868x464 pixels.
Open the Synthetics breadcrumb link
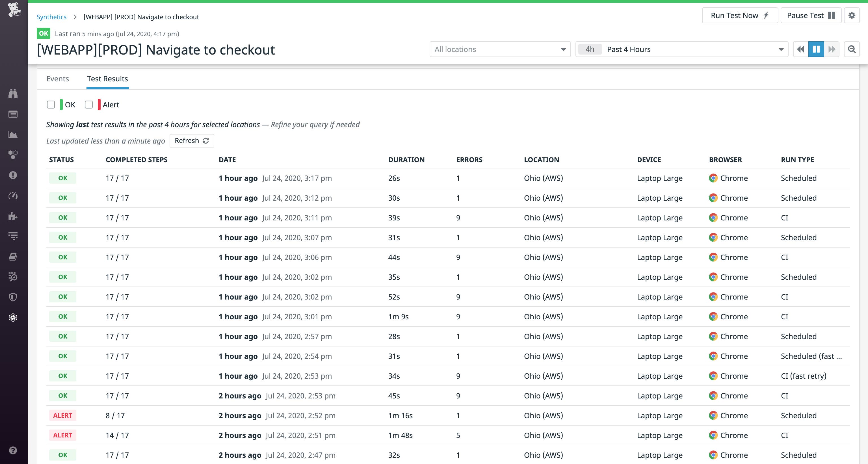click(x=51, y=16)
